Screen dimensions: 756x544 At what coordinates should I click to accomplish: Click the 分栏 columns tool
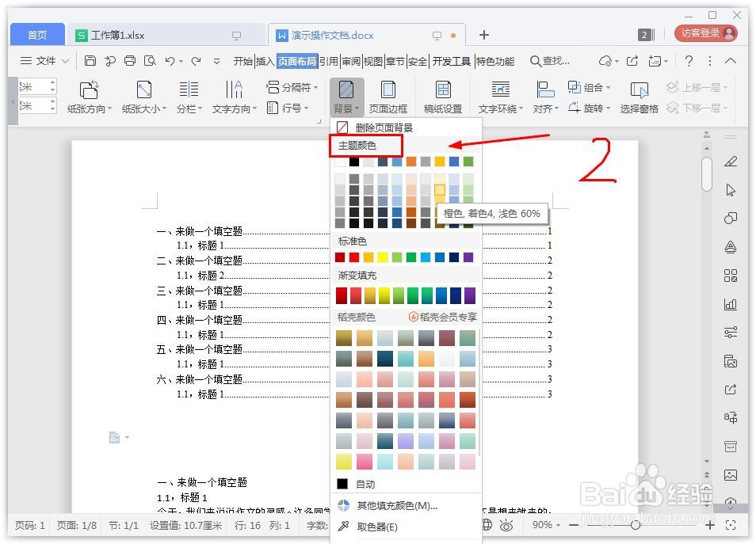click(188, 97)
